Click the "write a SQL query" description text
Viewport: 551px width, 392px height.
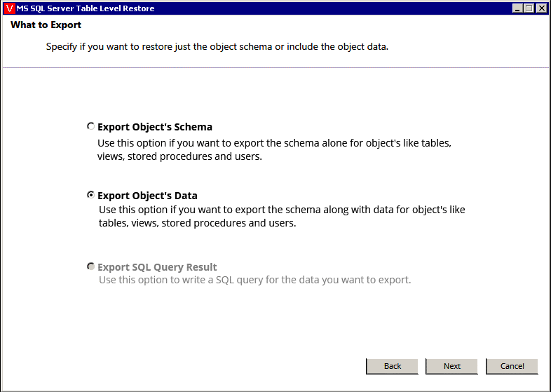254,280
